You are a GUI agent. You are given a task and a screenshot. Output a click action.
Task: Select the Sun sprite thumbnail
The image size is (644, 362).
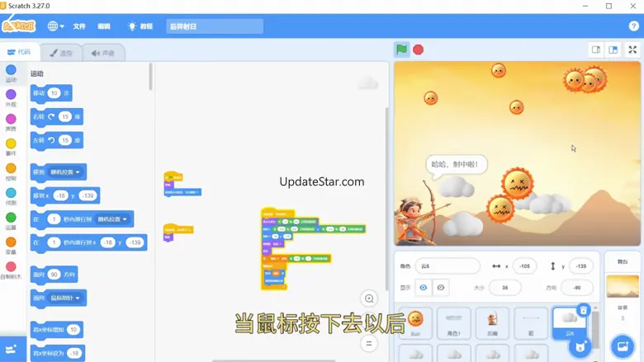point(415,323)
